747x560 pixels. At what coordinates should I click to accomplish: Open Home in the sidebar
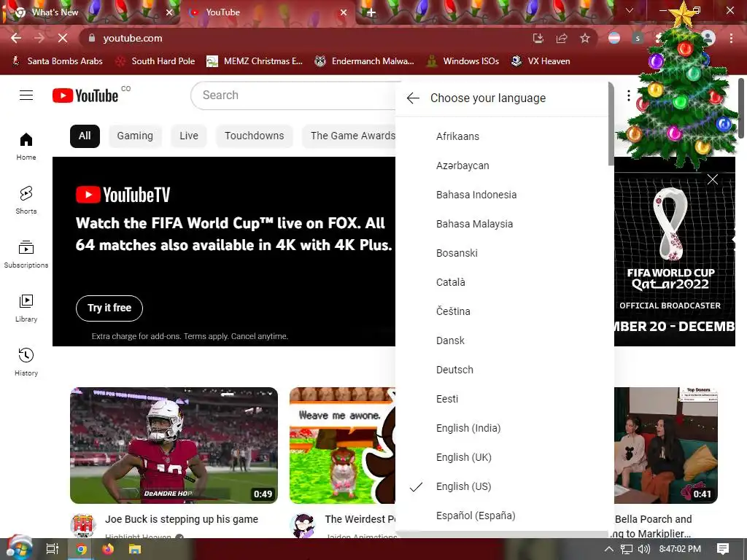(x=26, y=146)
